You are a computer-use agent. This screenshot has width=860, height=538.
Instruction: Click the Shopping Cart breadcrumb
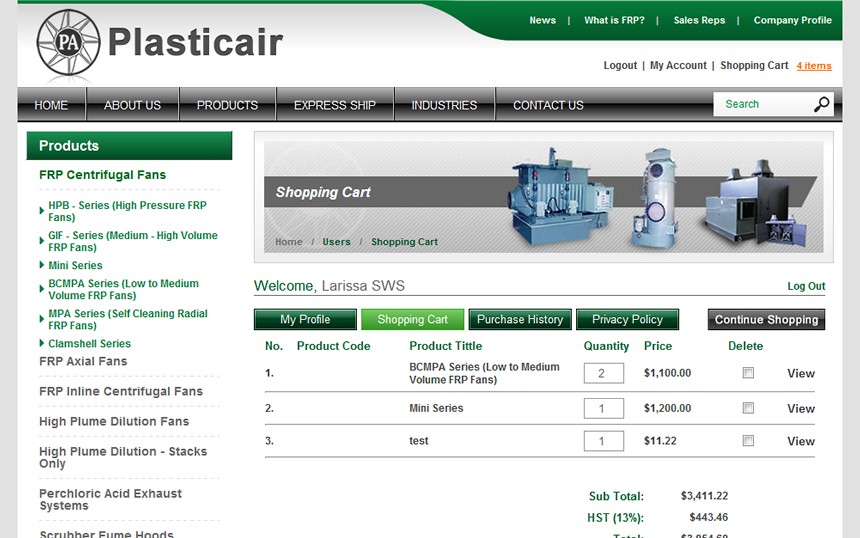404,242
